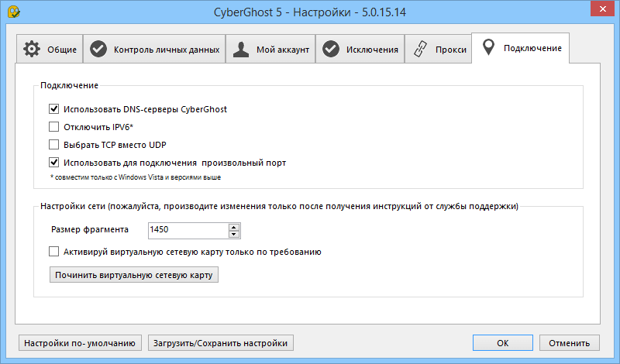620x364 pixels.
Task: Click the gear icon on the Общие tab
Action: [32, 50]
